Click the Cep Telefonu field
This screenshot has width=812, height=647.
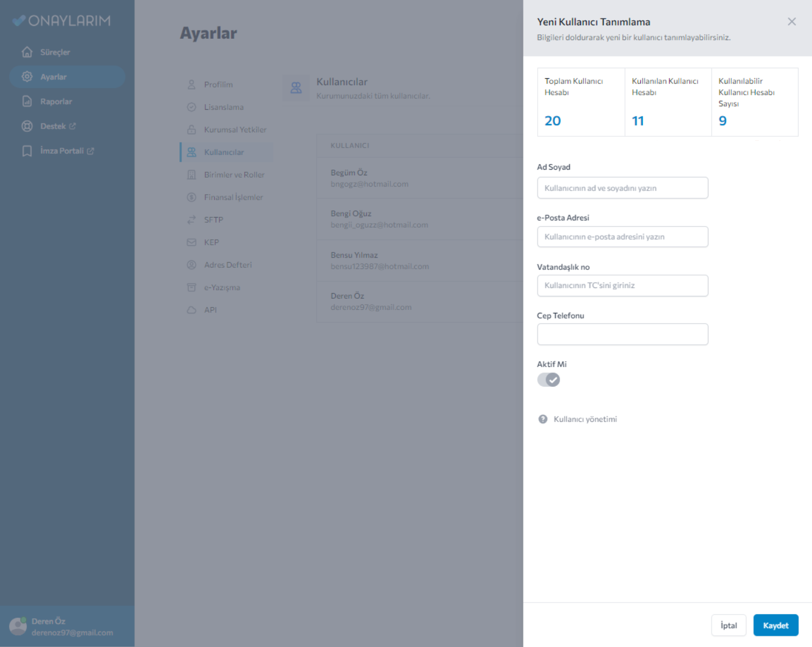622,334
